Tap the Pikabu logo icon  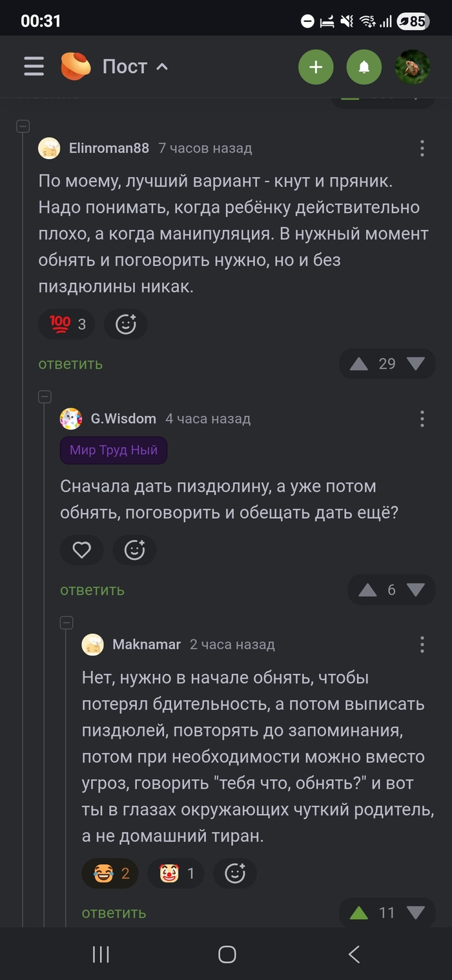[76, 67]
